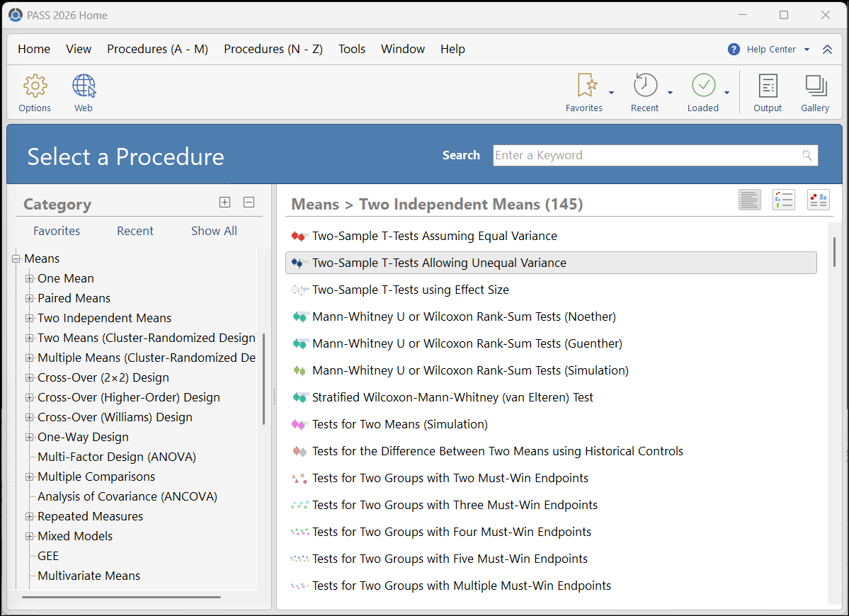Screen dimensions: 849x616
Task: Open the Tools menu
Action: coord(352,49)
